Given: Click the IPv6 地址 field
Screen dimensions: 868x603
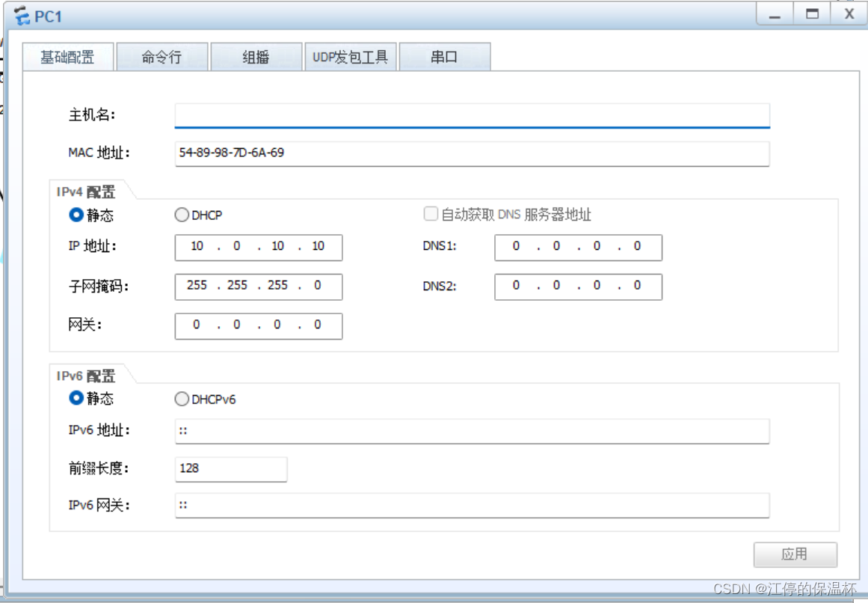Looking at the screenshot, I should (x=473, y=432).
